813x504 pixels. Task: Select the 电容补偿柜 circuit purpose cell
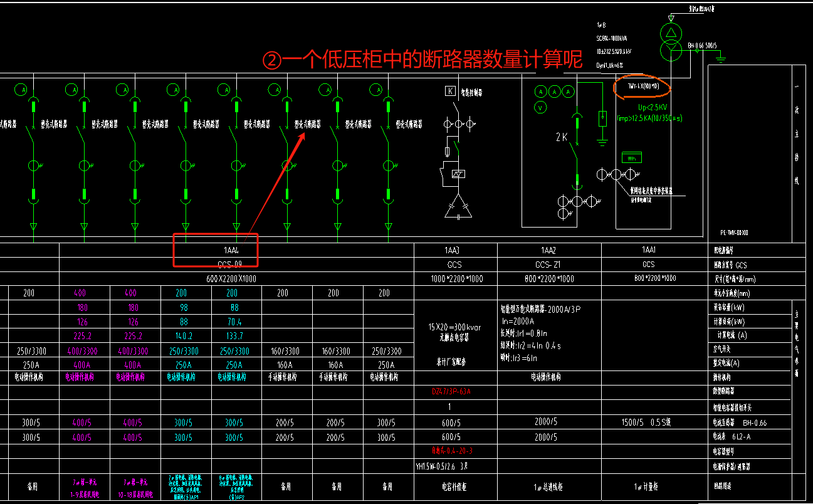pos(456,488)
